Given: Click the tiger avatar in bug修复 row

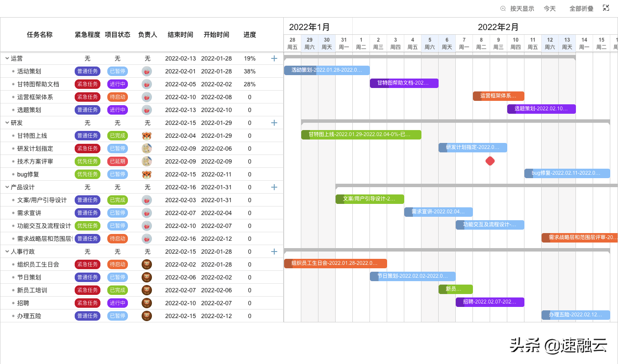Looking at the screenshot, I should point(147,174).
